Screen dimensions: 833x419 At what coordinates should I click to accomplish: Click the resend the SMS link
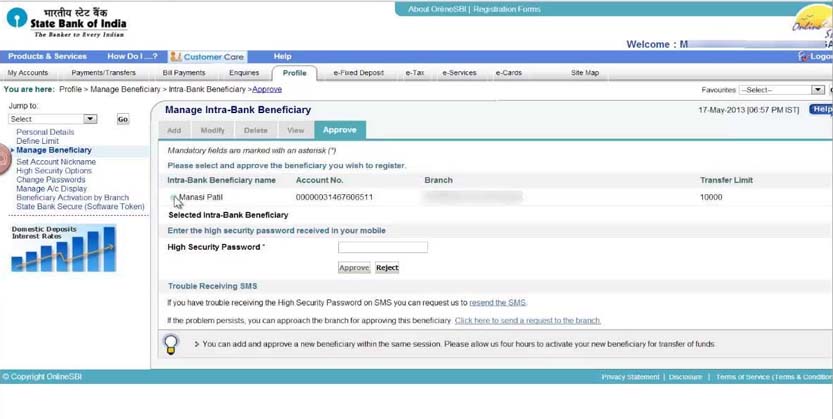(x=497, y=303)
